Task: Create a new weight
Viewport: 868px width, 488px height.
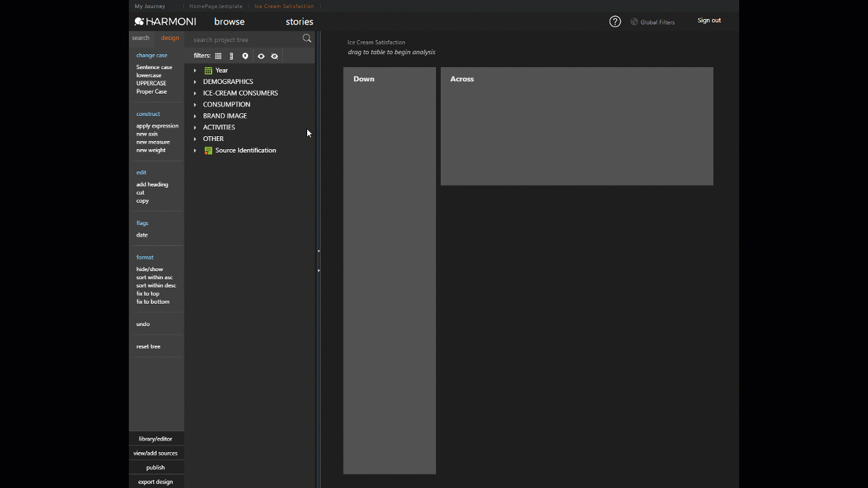Action: (x=151, y=150)
